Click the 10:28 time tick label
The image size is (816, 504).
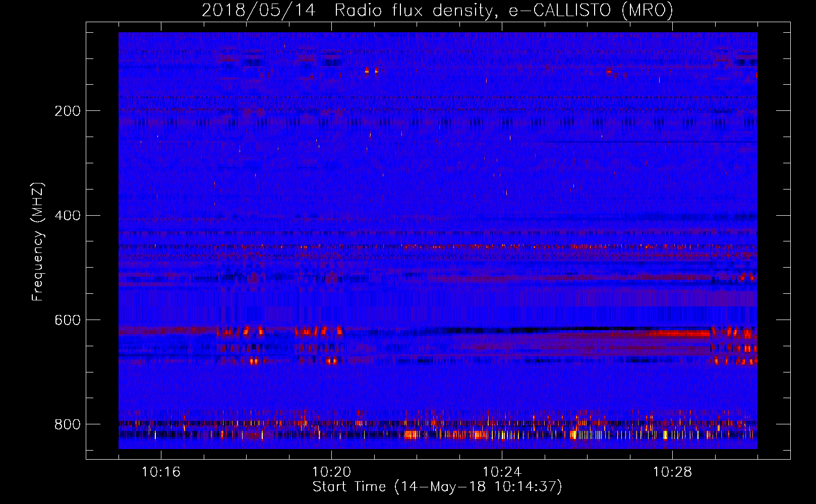pyautogui.click(x=672, y=472)
